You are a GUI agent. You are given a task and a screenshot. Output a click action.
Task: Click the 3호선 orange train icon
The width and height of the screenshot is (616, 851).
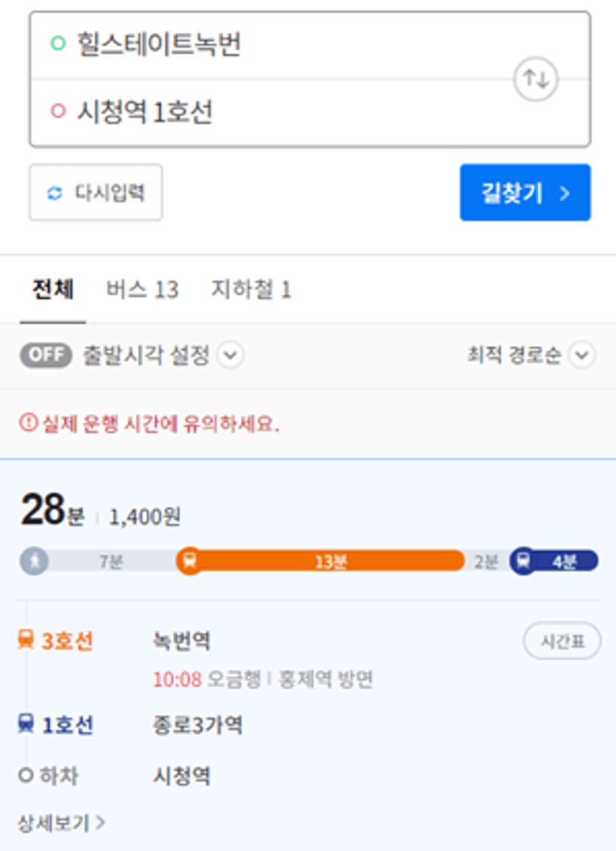tap(25, 639)
